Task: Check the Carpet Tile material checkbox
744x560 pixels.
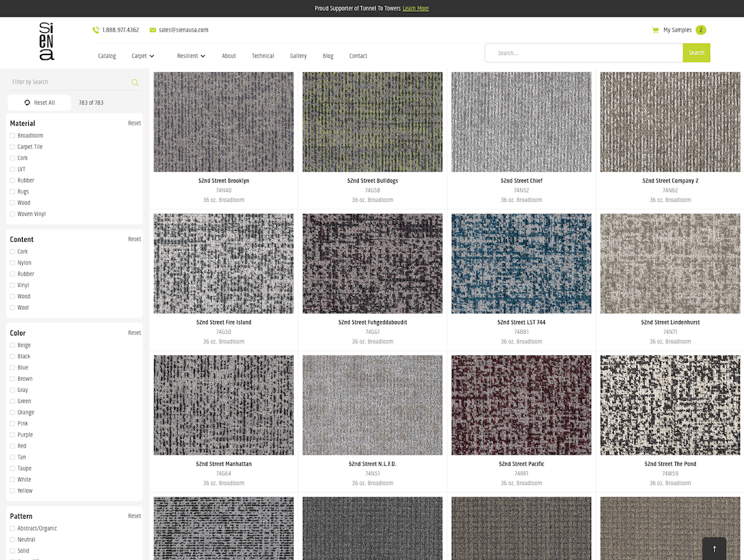Action: pos(12,147)
